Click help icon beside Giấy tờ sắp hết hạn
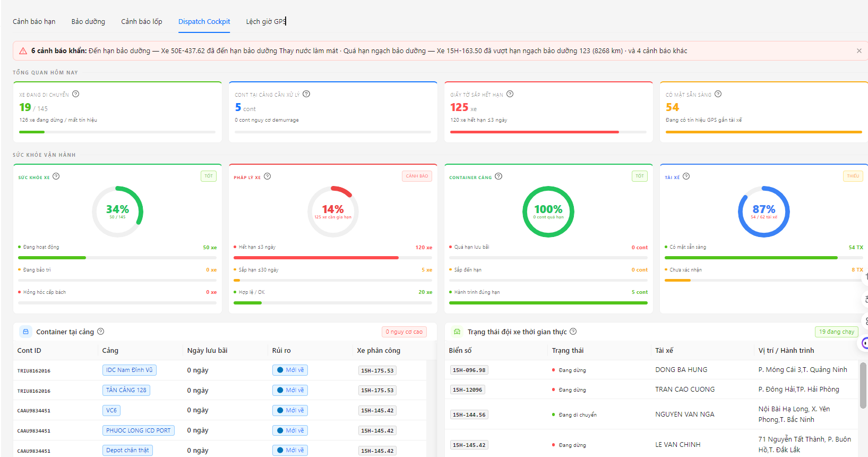 coord(510,94)
